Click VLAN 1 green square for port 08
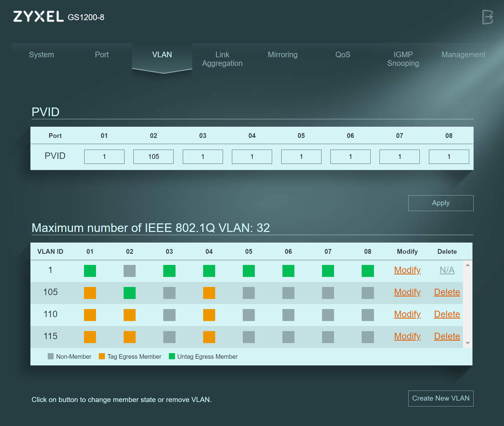The image size is (504, 426). pos(368,271)
